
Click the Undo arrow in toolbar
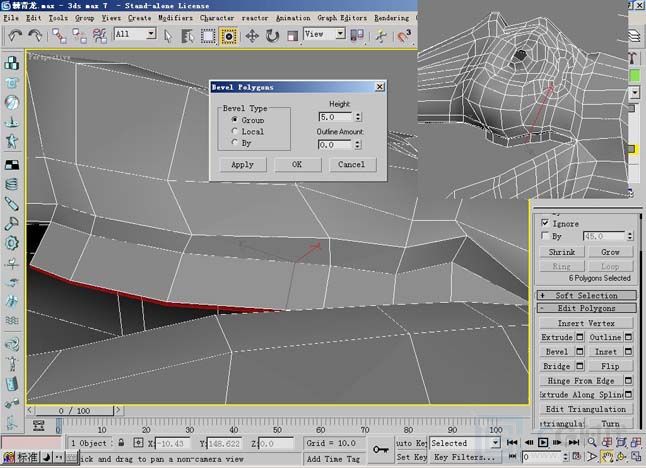pos(15,36)
